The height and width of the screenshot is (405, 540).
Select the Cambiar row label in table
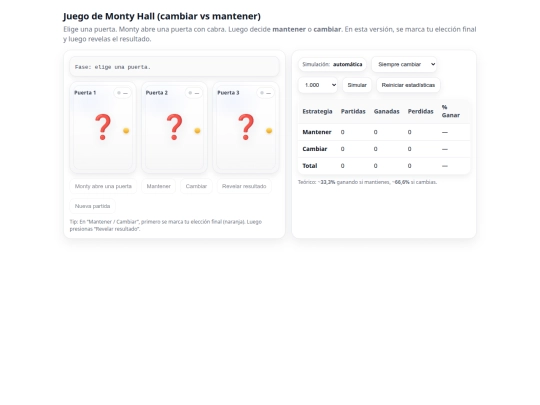[315, 149]
